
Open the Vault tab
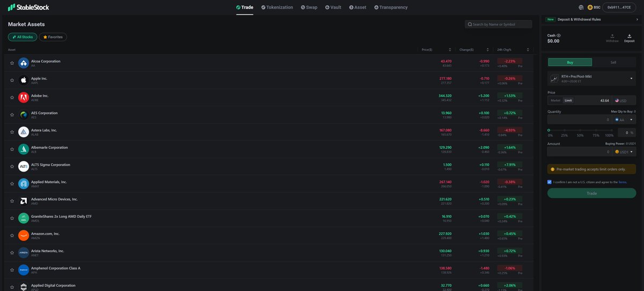coord(333,8)
